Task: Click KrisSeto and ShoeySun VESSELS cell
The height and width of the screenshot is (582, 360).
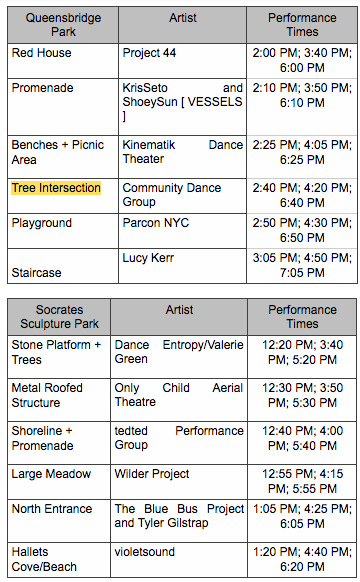Action: point(182,107)
